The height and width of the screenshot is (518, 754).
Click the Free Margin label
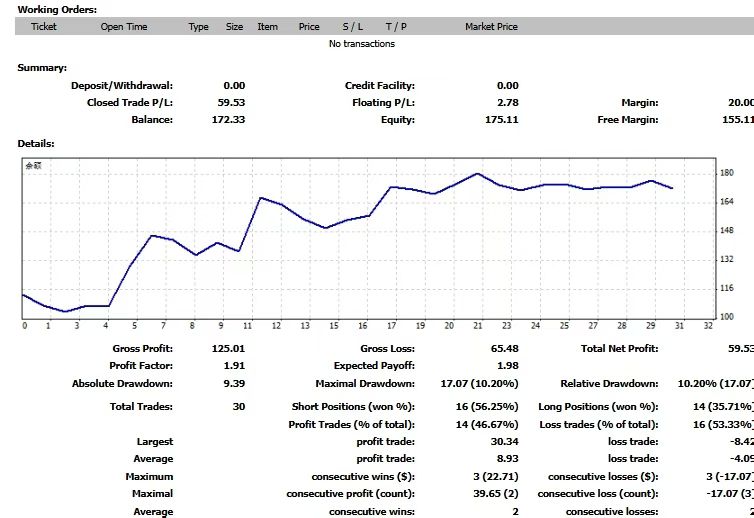coord(628,120)
